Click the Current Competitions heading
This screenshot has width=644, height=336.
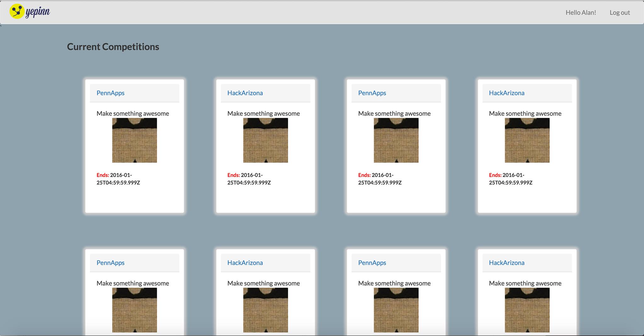click(113, 47)
